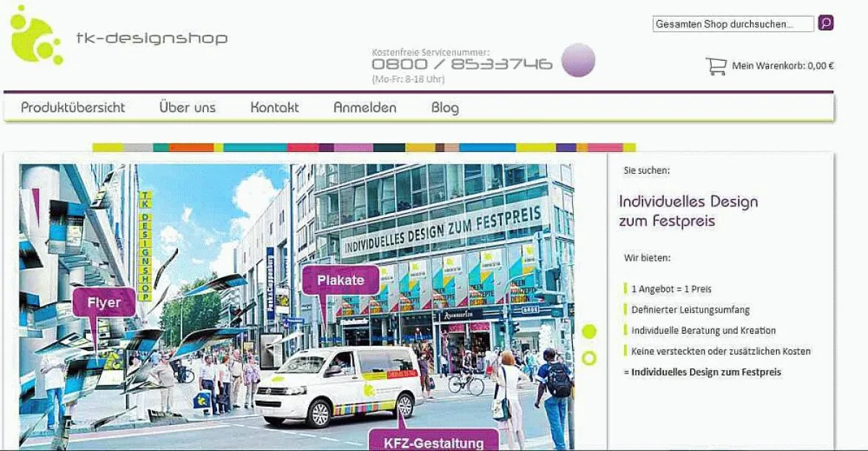
Task: Click Anmelden to sign in
Action: (365, 107)
